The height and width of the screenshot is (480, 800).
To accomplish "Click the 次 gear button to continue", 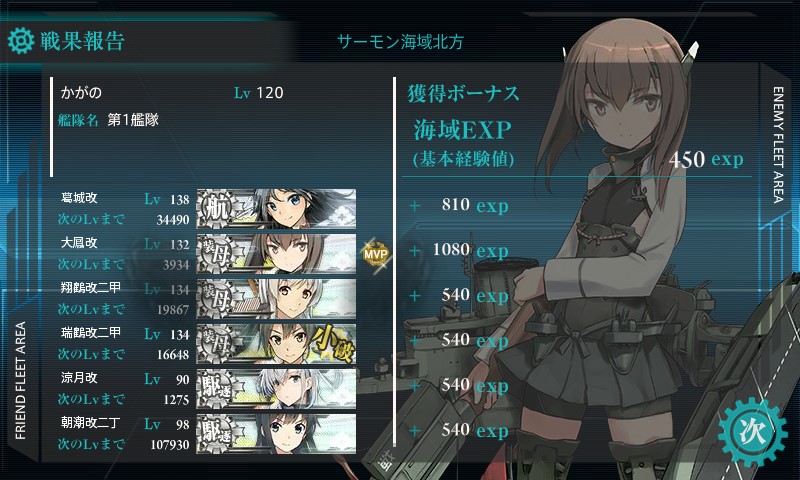I will pyautogui.click(x=752, y=432).
